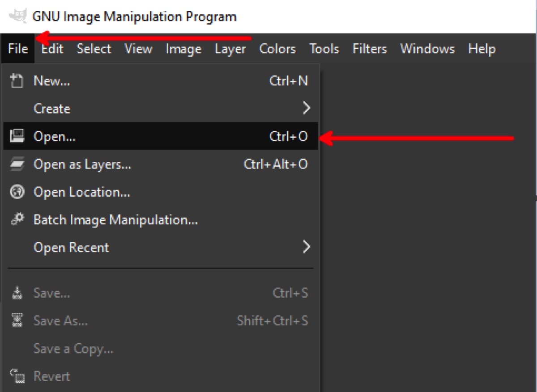
Task: Click the Save... menu entry
Action: point(161,293)
